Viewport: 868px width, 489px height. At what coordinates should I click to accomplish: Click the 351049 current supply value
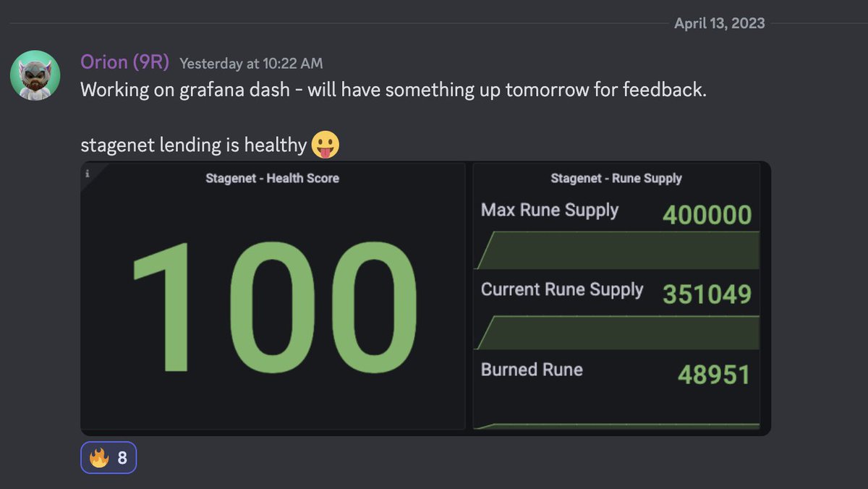coord(707,294)
